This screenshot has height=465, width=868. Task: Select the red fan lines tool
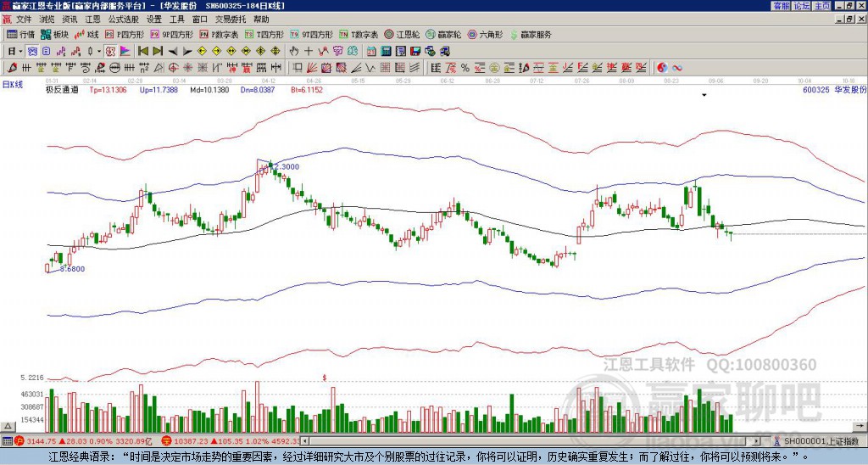(312, 68)
